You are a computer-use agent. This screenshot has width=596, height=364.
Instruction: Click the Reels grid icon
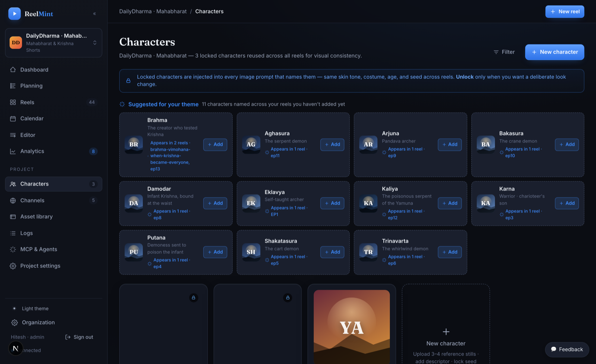tap(13, 102)
